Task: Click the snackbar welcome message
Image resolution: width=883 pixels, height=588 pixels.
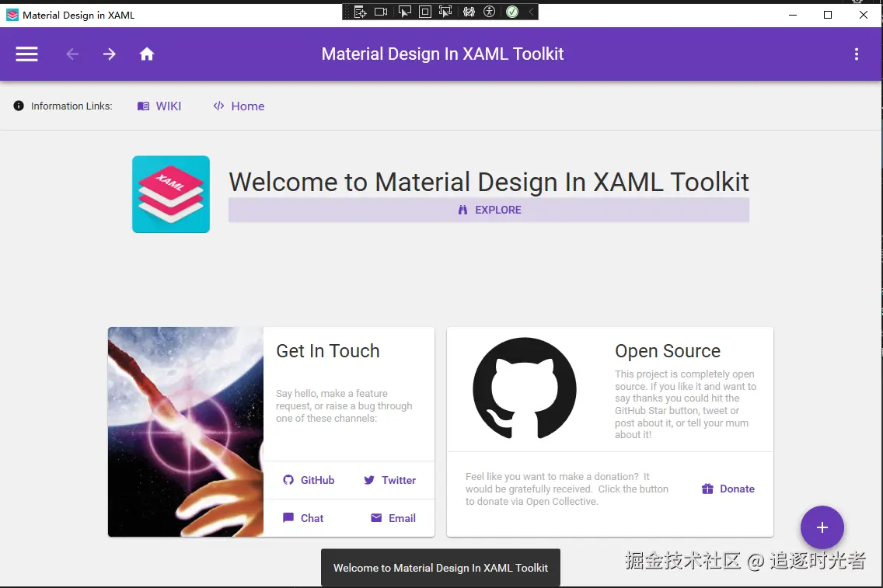Action: click(441, 569)
